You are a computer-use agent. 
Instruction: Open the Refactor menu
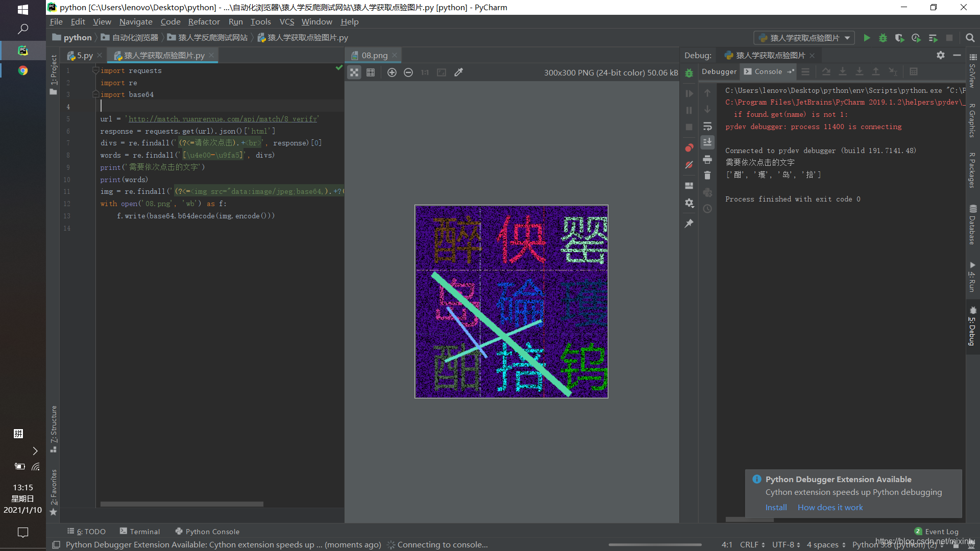(x=204, y=21)
